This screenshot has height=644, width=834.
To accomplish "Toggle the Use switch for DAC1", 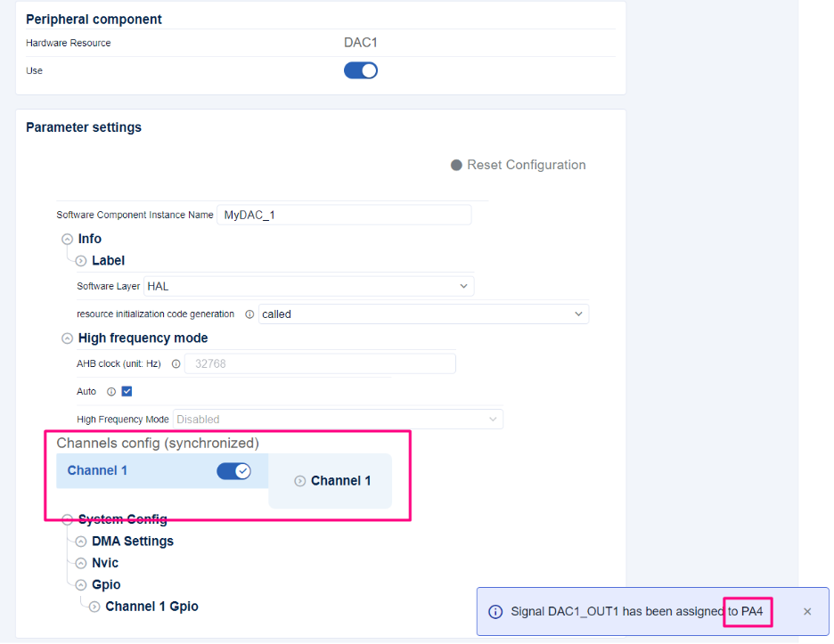I will click(x=361, y=70).
